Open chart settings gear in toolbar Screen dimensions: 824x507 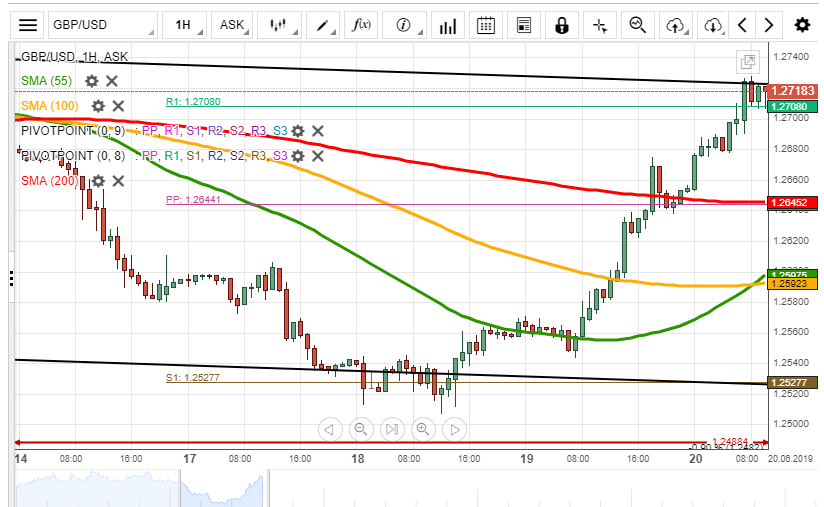[802, 25]
